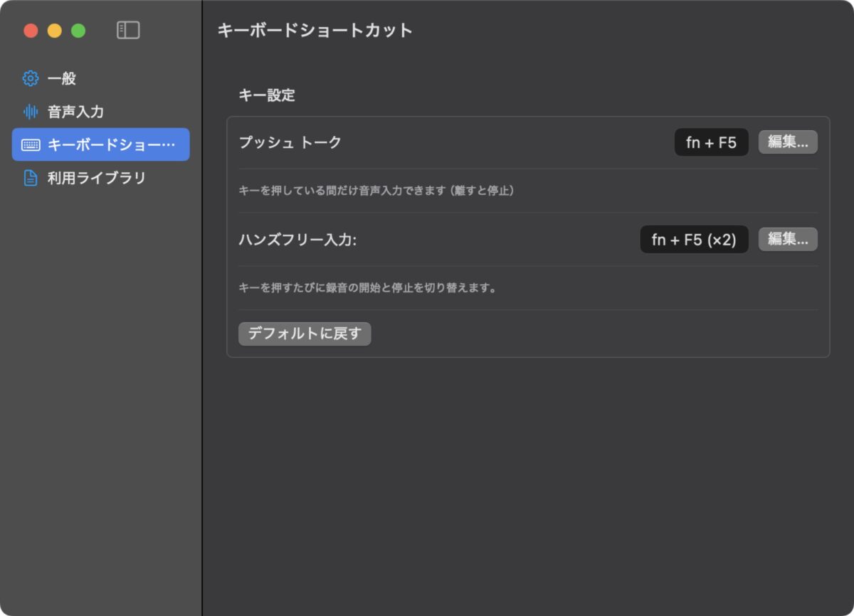Viewport: 854px width, 616px height.
Task: Click the document icon beside 利用ライブラリ
Action: pos(31,178)
